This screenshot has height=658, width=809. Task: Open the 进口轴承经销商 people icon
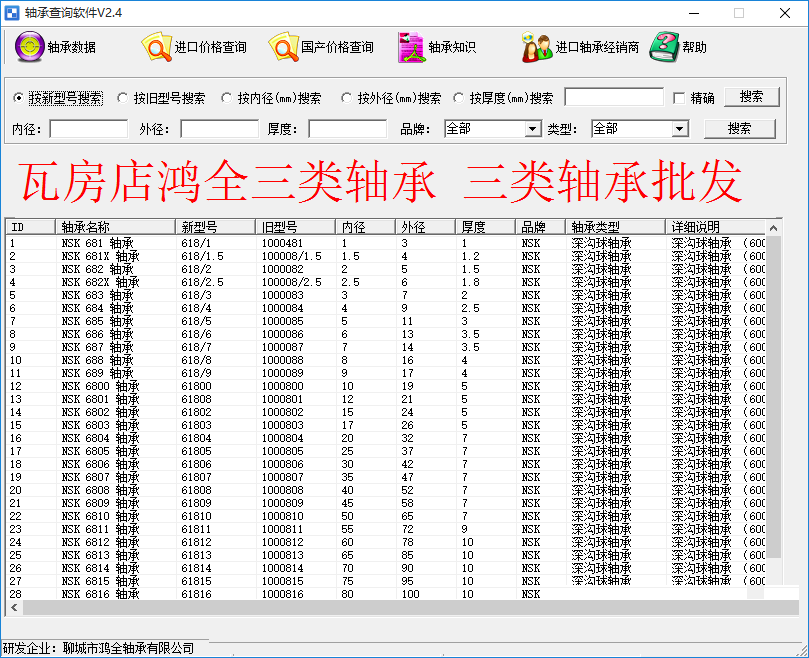(537, 47)
